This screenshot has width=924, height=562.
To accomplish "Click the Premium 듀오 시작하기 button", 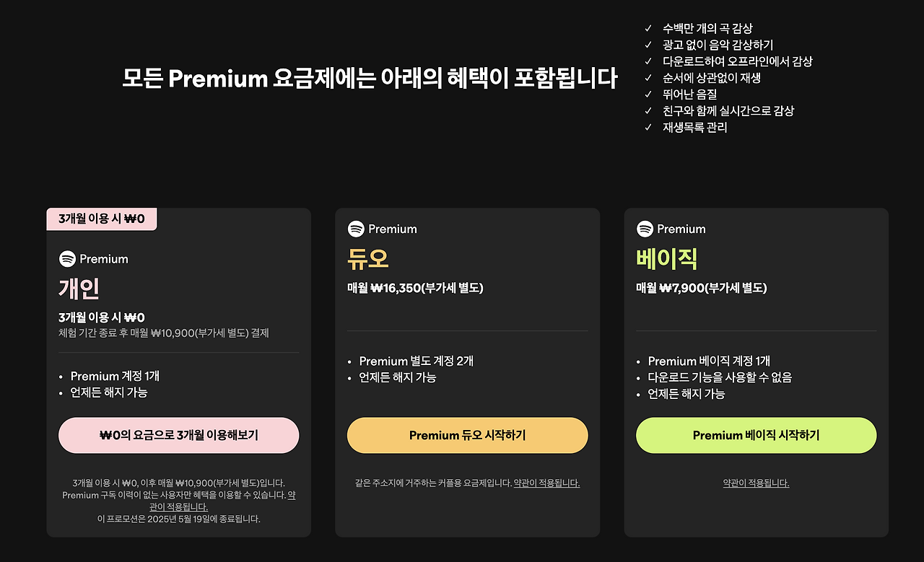I will tap(467, 435).
